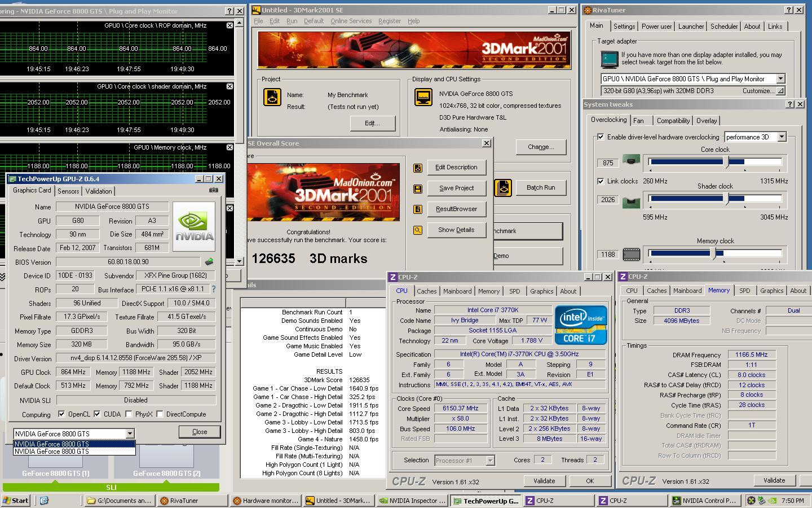Click the Core clock chip icon
The width and height of the screenshot is (812, 508).
pos(631,161)
